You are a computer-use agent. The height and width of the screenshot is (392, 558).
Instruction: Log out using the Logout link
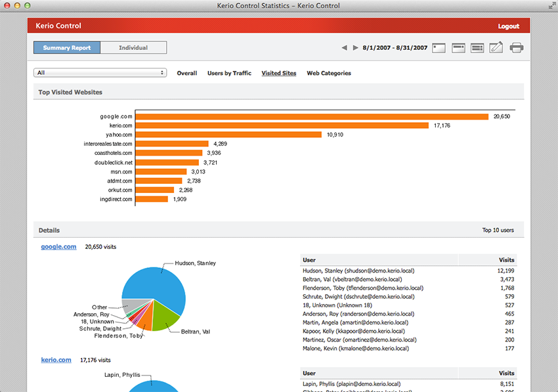509,26
